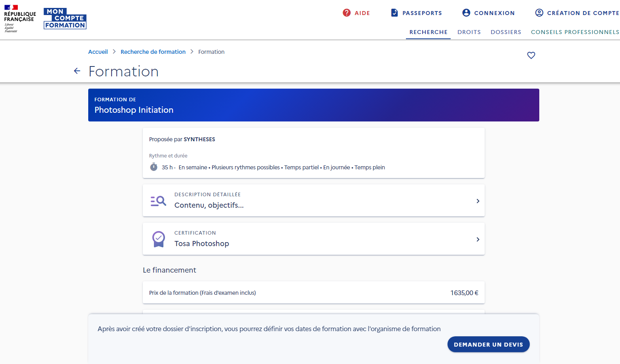This screenshot has height=364, width=620.
Task: Click the Contenu, objectifs... text
Action: [x=209, y=205]
